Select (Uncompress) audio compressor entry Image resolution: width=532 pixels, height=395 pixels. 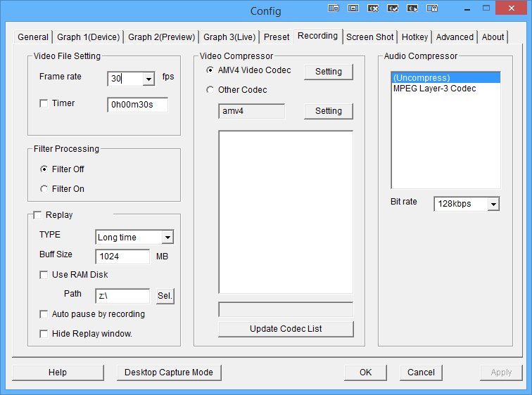click(x=446, y=78)
